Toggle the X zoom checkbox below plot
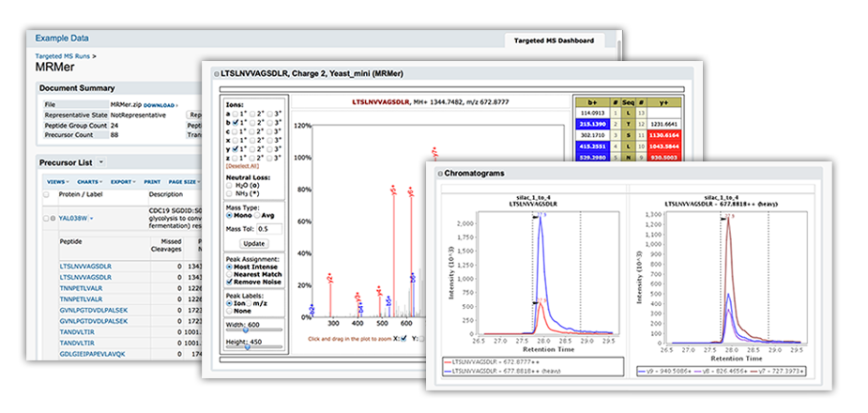Viewport: 868px width, 413px height. (404, 338)
